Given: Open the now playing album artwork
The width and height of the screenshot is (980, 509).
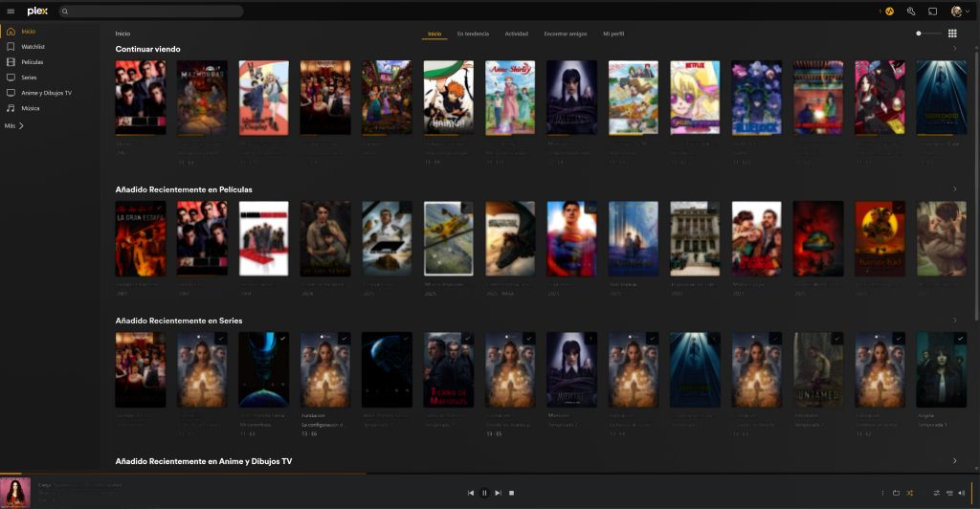Looking at the screenshot, I should click(15, 493).
